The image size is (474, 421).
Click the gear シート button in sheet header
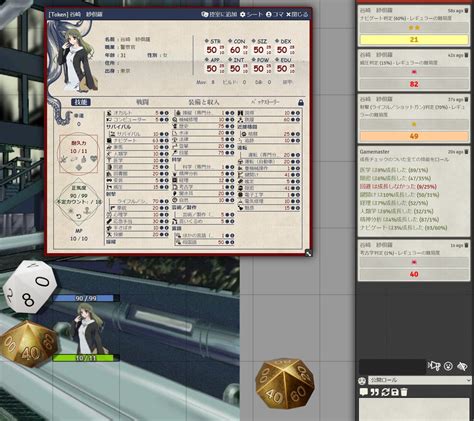[x=251, y=14]
